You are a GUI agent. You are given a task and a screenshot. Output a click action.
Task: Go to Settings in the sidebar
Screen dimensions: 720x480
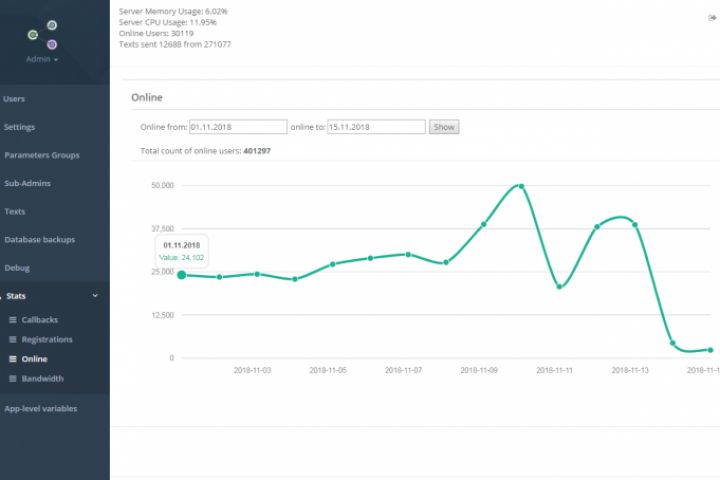[19, 127]
